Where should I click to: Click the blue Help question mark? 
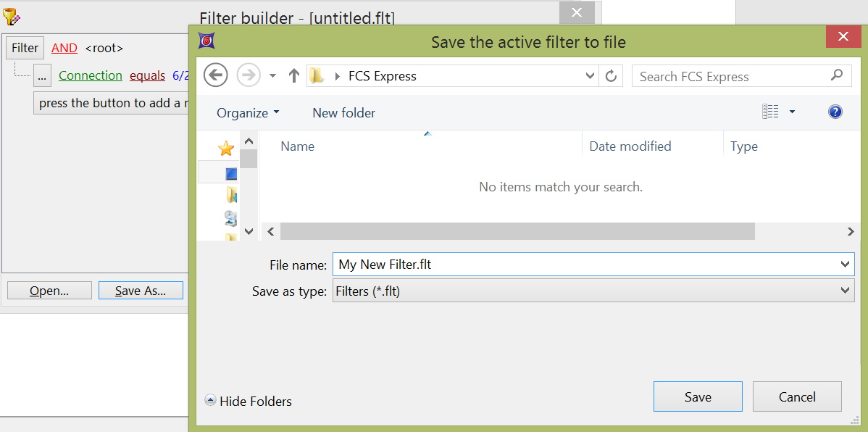(x=835, y=112)
